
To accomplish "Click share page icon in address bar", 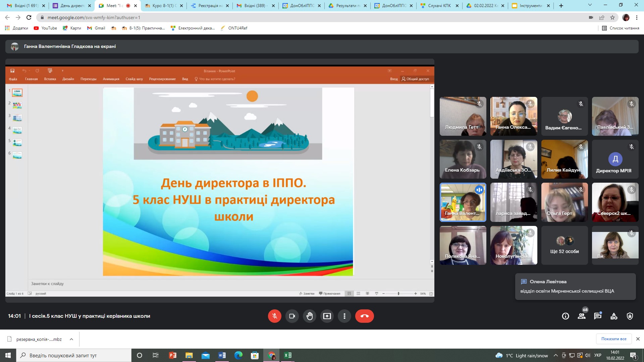I will coord(602,17).
